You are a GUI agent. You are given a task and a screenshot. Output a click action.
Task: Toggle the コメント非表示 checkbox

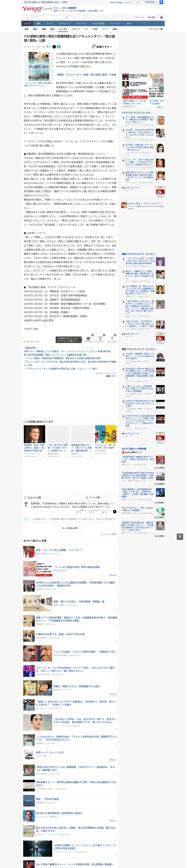tap(102, 534)
